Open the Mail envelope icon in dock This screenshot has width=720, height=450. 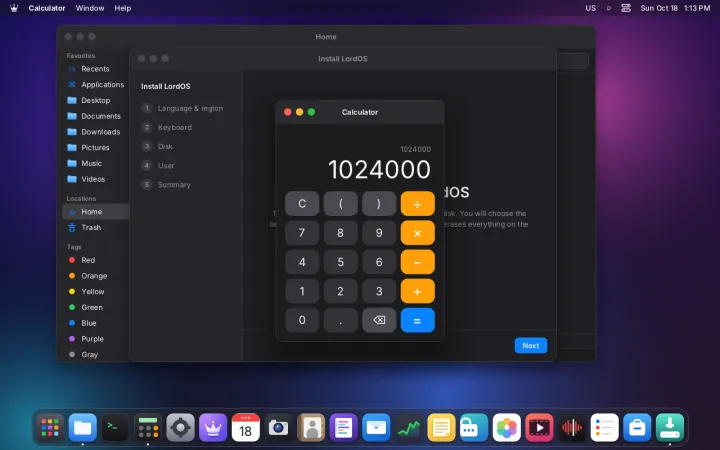point(376,428)
